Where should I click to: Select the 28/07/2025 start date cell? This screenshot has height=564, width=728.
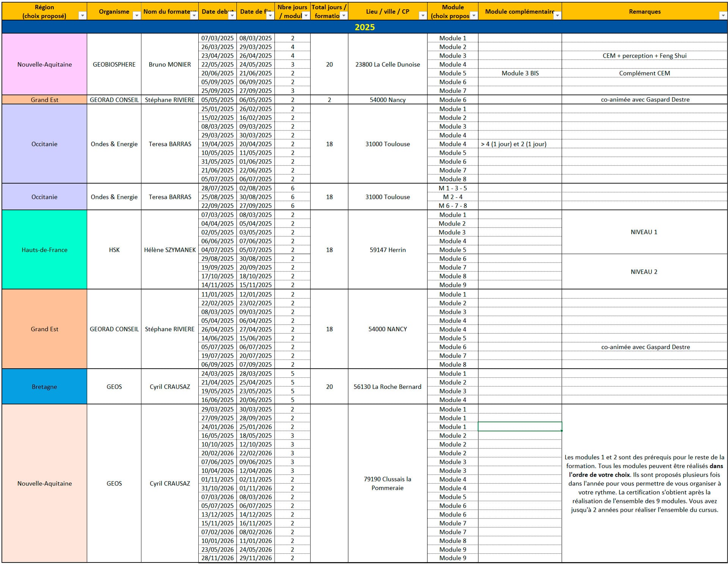[218, 188]
